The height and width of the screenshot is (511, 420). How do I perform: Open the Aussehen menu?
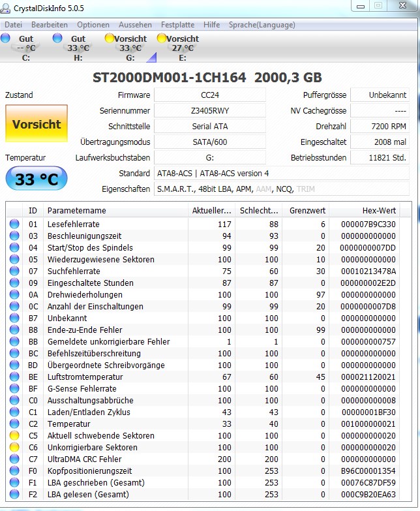(x=135, y=25)
